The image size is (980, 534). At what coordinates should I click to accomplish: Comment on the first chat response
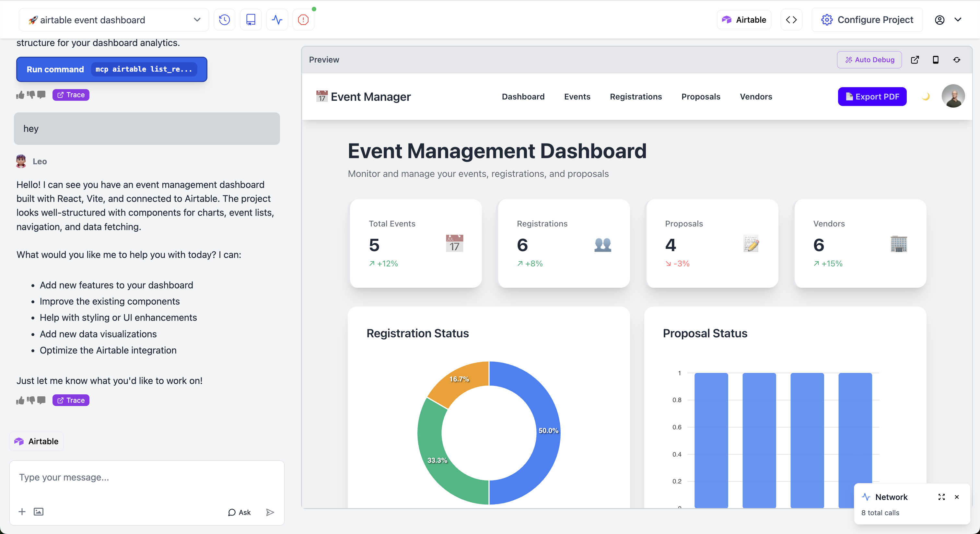(41, 95)
